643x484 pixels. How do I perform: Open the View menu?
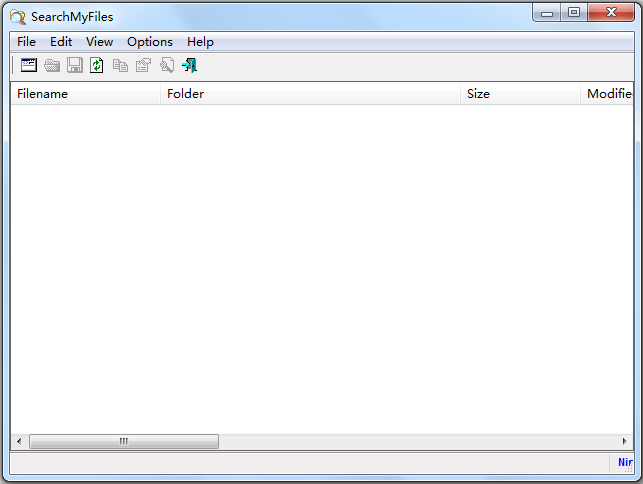(x=99, y=42)
